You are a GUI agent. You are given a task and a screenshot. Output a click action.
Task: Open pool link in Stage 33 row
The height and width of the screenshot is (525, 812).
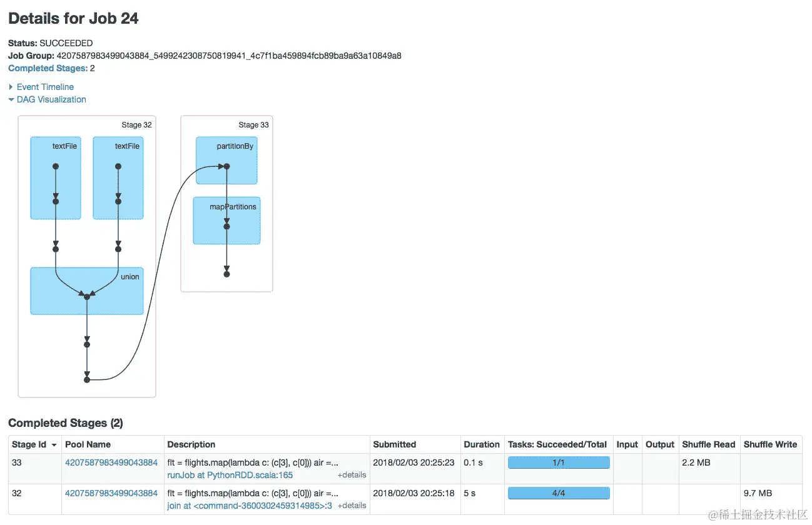[x=111, y=462]
